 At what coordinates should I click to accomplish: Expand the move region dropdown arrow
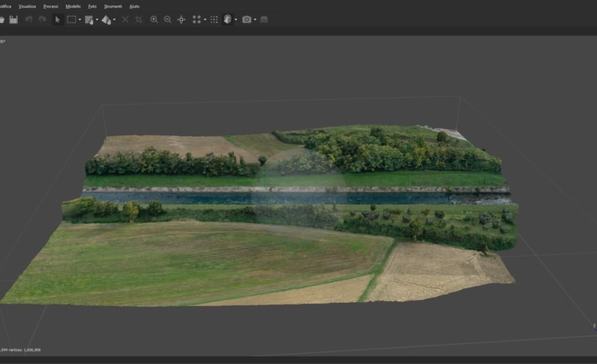97,20
